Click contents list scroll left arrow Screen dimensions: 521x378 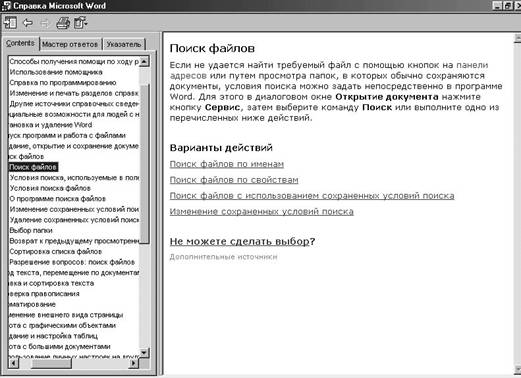tap(13, 363)
